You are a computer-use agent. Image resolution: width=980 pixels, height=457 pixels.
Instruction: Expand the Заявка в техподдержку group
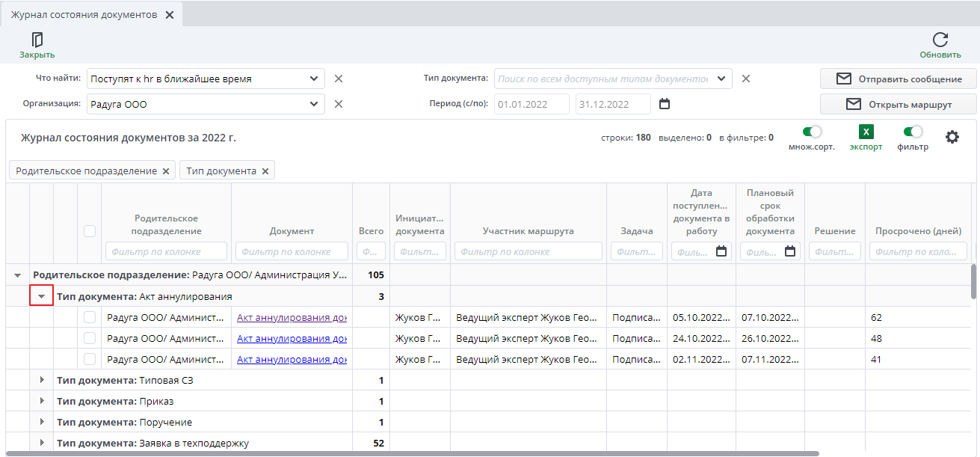tap(41, 443)
